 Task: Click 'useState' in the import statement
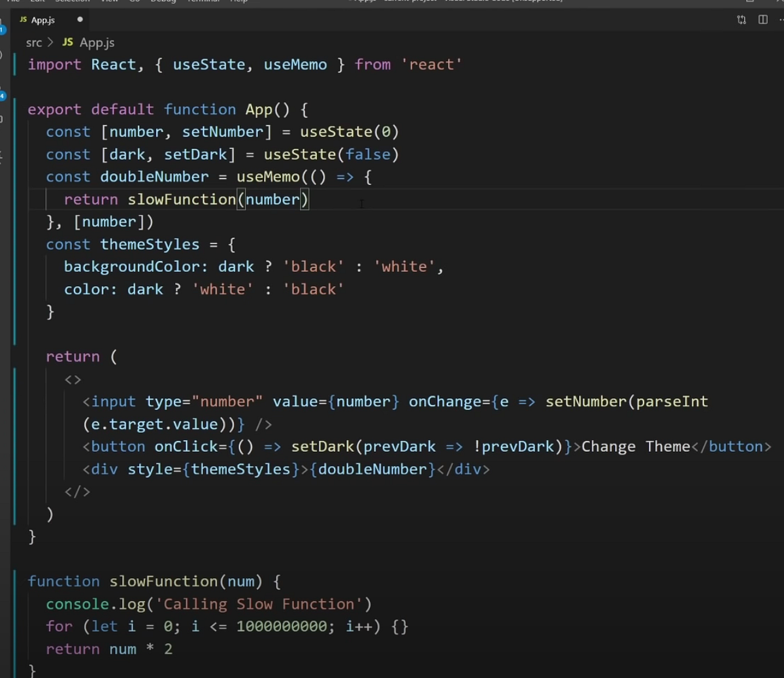[x=209, y=65]
